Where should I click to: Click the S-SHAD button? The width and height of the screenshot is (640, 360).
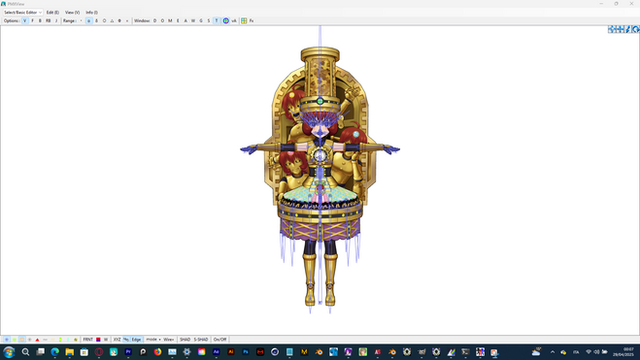(x=201, y=340)
